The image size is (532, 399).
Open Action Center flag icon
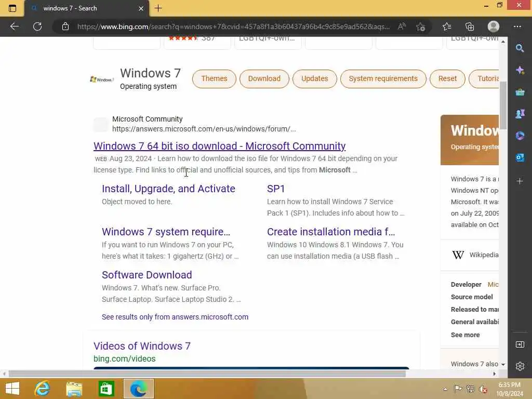[458, 389]
